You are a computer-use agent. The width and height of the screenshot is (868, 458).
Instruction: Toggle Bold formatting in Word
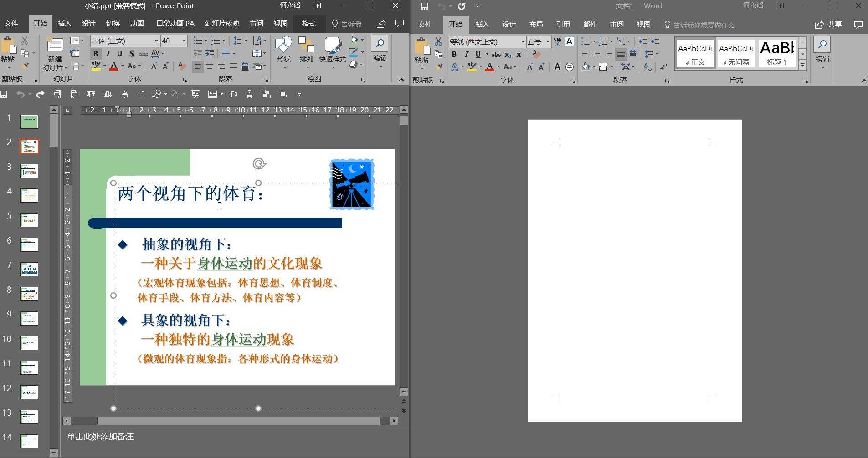coord(454,54)
